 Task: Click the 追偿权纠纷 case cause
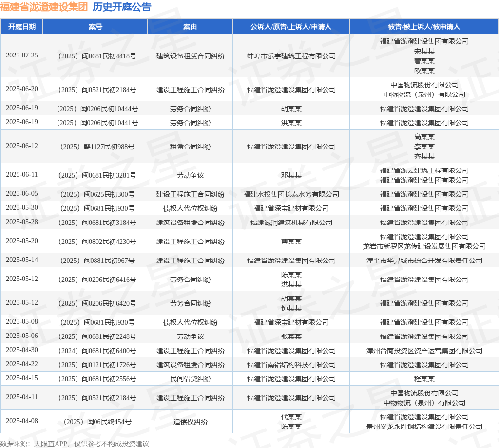pos(190,422)
